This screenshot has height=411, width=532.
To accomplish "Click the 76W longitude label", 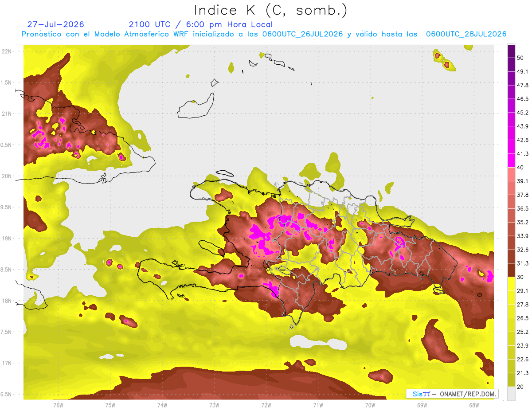I will click(58, 405).
